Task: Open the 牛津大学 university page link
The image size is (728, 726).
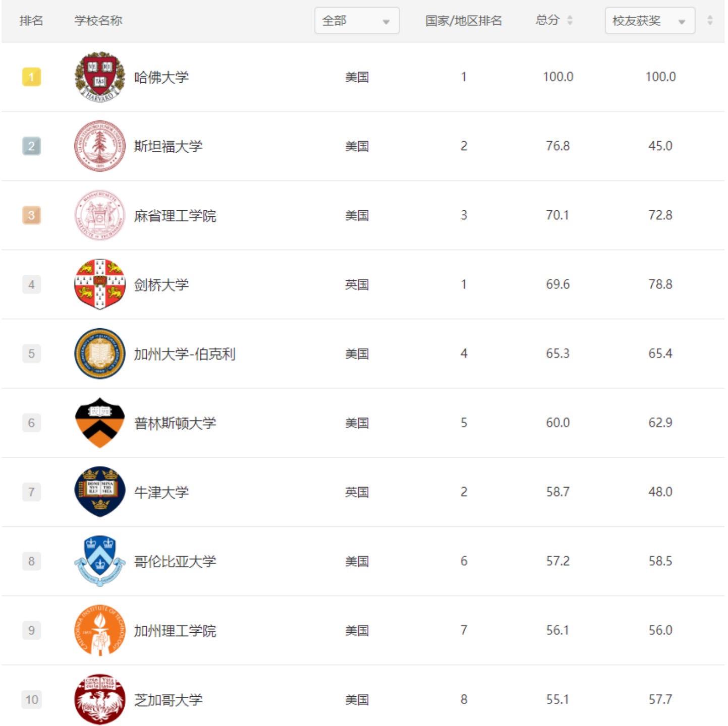Action: coord(160,492)
